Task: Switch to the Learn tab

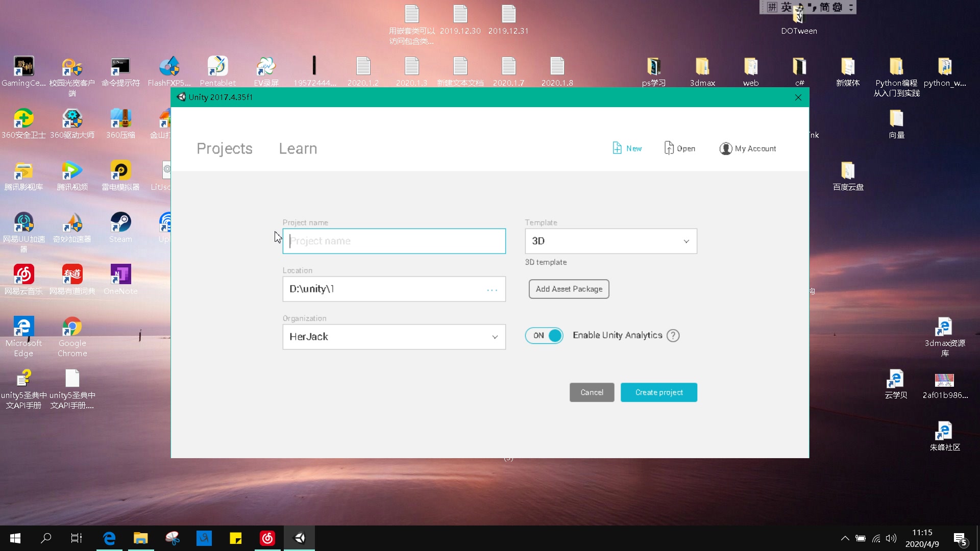Action: click(298, 148)
